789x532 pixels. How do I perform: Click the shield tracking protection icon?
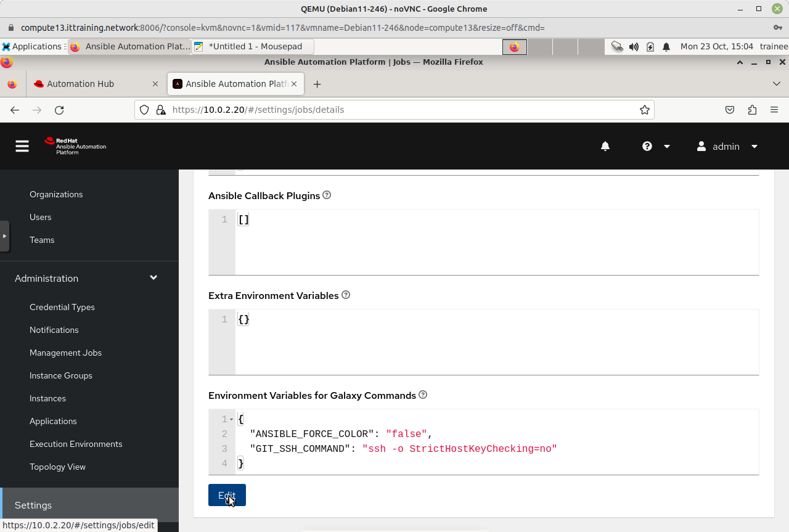pos(144,110)
